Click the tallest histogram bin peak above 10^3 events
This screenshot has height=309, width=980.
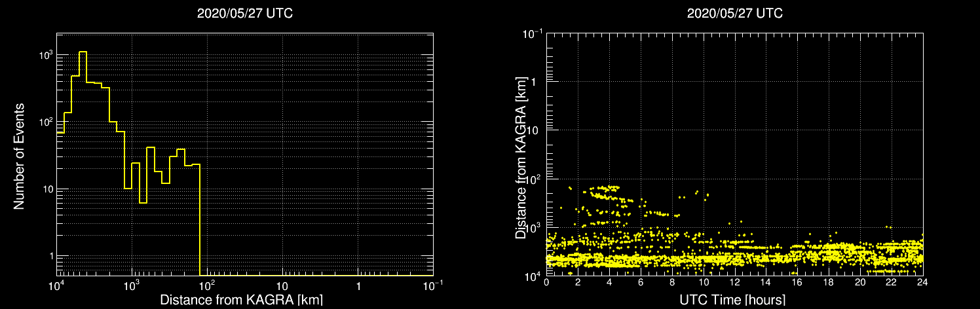tap(83, 52)
